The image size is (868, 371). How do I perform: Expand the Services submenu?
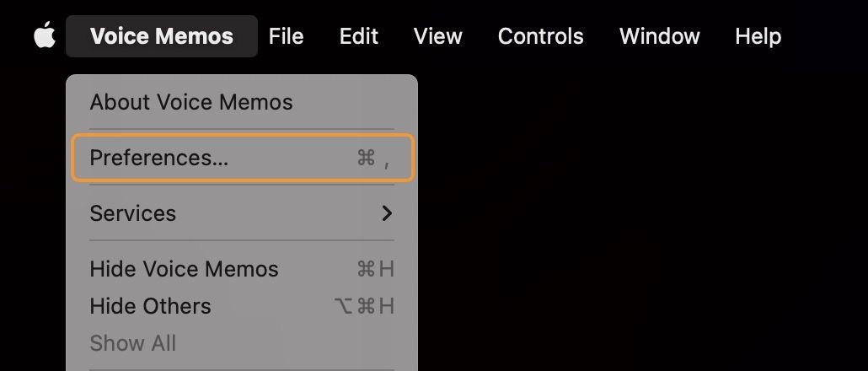(x=133, y=213)
